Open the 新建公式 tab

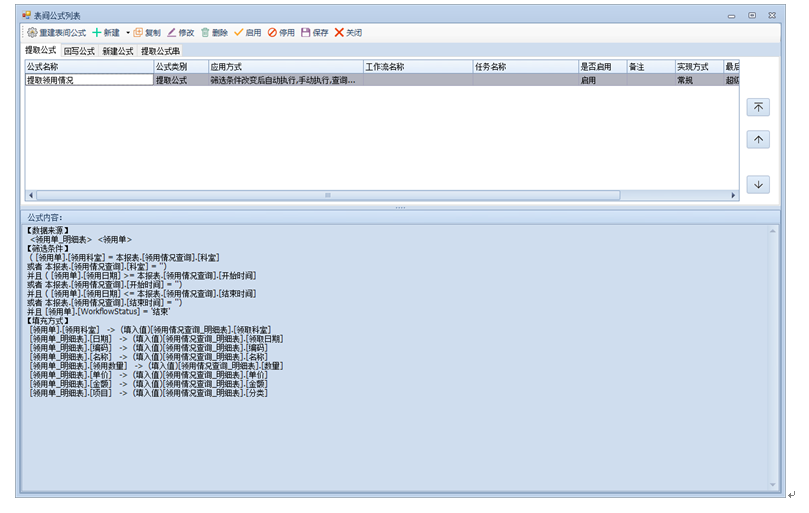117,51
